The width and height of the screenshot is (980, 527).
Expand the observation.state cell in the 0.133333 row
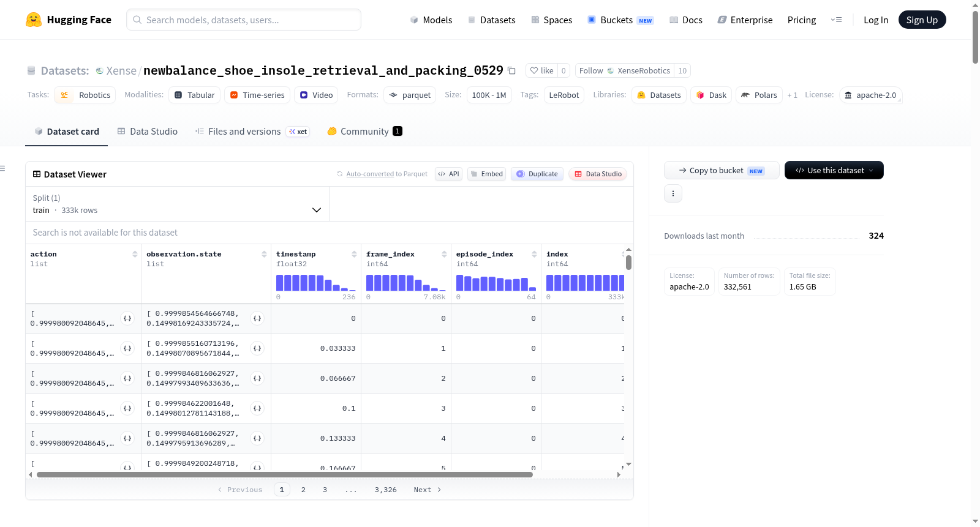[257, 438]
